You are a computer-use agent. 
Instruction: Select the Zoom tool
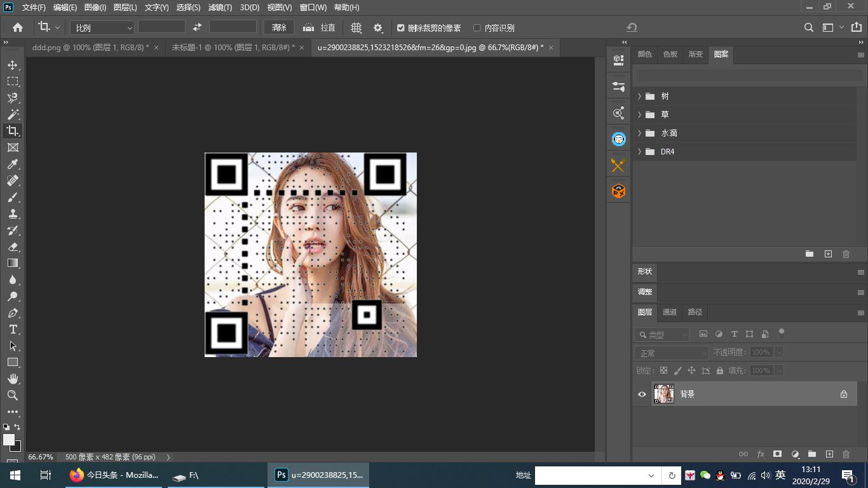pyautogui.click(x=13, y=395)
